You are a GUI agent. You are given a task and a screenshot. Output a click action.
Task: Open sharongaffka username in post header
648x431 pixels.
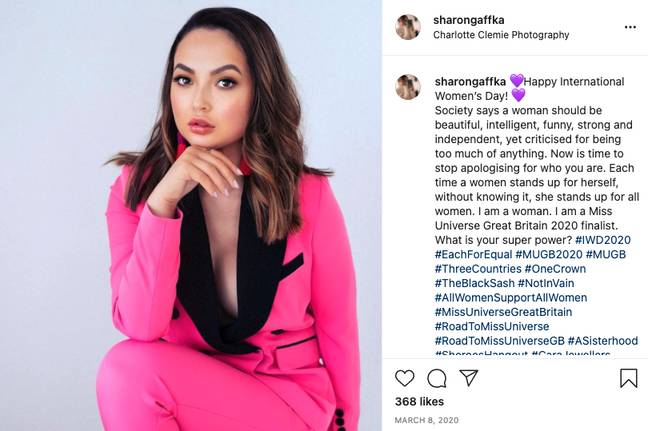pos(469,20)
